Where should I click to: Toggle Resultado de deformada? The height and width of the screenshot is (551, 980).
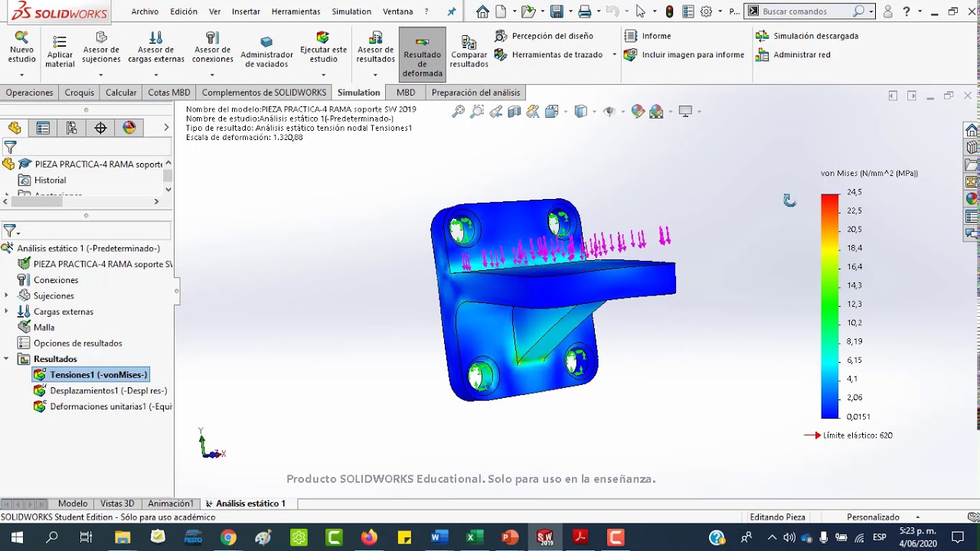pos(423,54)
